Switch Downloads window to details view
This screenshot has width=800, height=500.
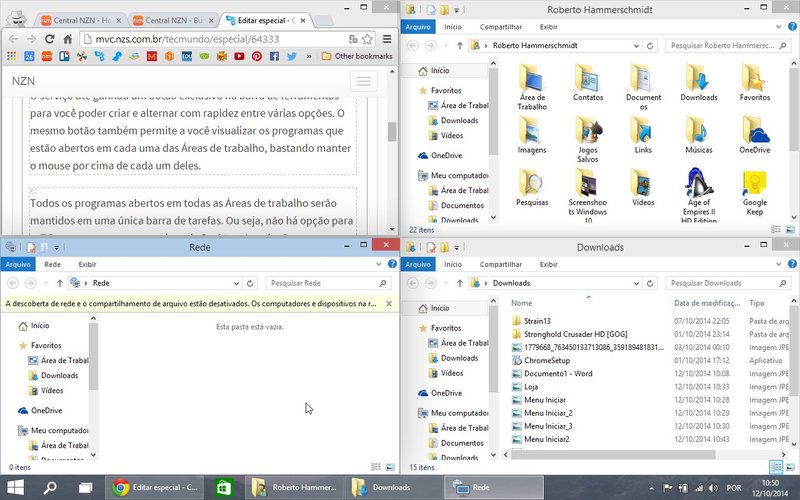(x=776, y=467)
